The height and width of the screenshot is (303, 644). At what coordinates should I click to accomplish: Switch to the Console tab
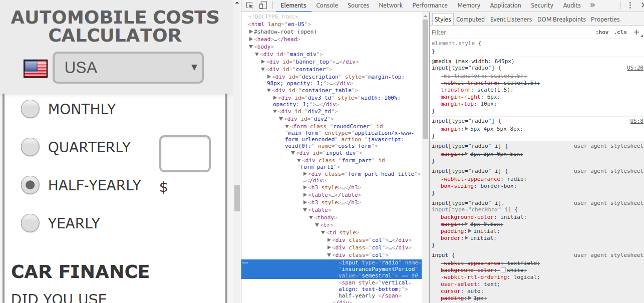pyautogui.click(x=327, y=6)
